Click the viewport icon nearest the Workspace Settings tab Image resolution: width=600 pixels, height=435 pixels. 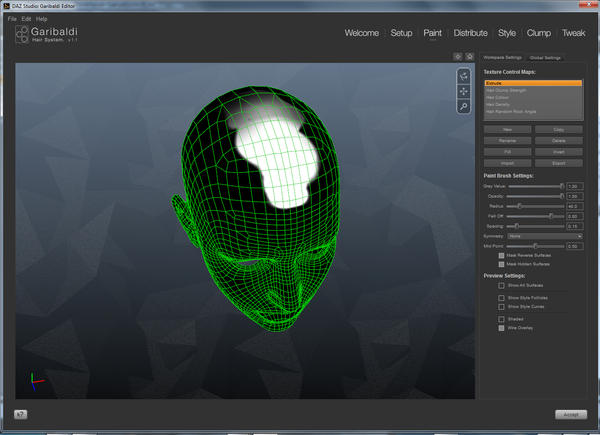coord(470,57)
